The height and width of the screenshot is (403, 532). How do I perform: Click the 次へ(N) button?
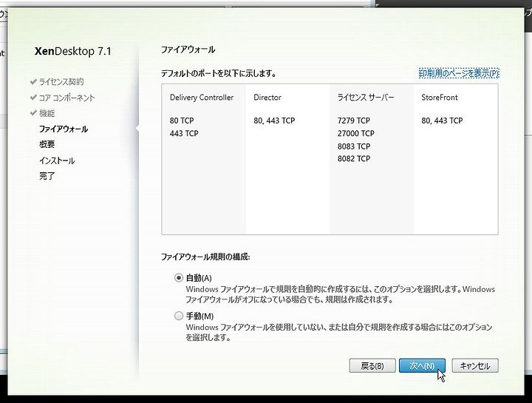422,365
